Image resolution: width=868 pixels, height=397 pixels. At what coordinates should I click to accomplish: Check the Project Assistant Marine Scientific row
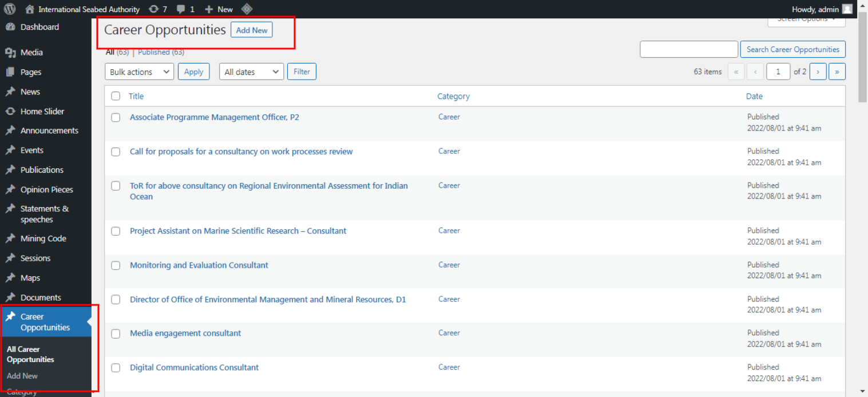116,231
